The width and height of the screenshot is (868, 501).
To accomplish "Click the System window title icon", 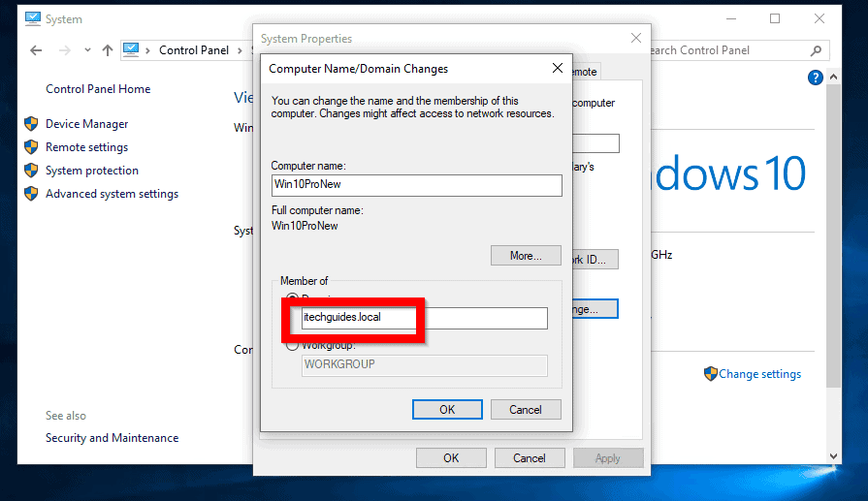I will [x=33, y=18].
